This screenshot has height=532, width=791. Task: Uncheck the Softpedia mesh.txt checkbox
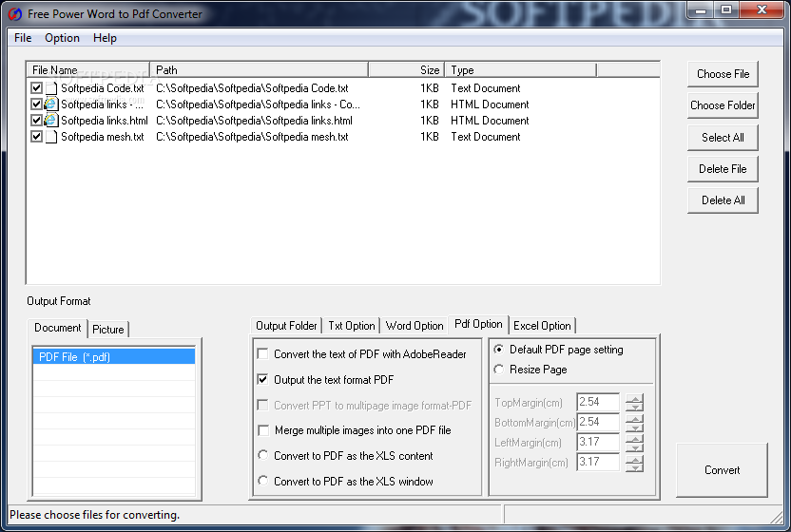coord(36,137)
